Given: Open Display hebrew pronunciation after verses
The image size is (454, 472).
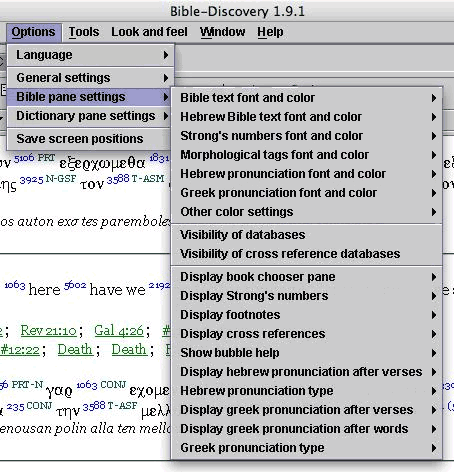Looking at the screenshot, I should (x=307, y=372).
